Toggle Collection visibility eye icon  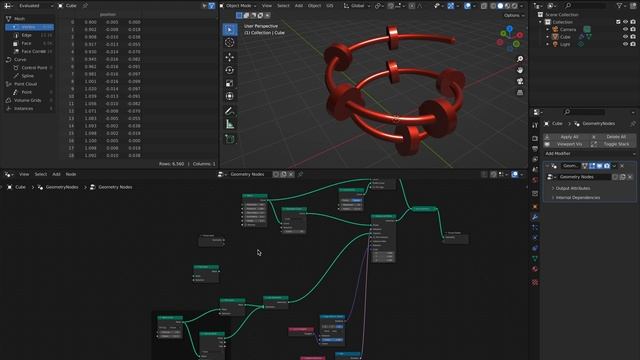[x=625, y=22]
